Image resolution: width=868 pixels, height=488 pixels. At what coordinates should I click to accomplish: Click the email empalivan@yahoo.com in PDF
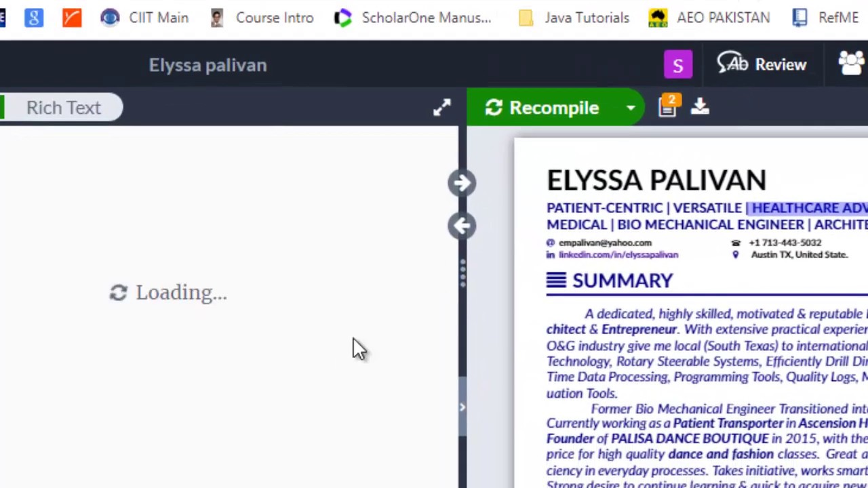(605, 243)
